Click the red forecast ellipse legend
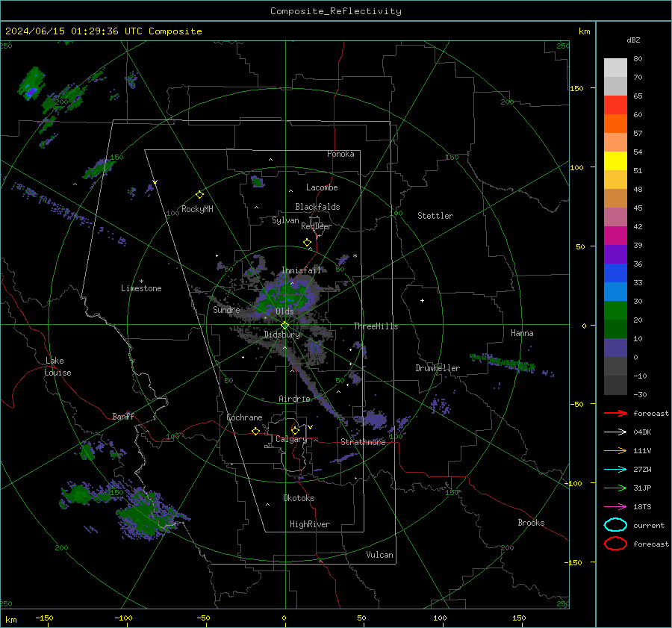The width and height of the screenshot is (672, 628). (x=615, y=544)
